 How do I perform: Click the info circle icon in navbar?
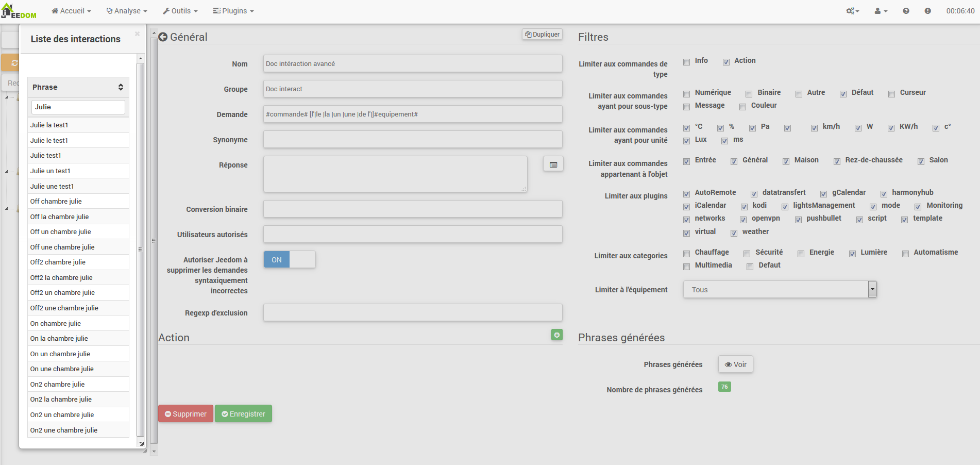927,11
